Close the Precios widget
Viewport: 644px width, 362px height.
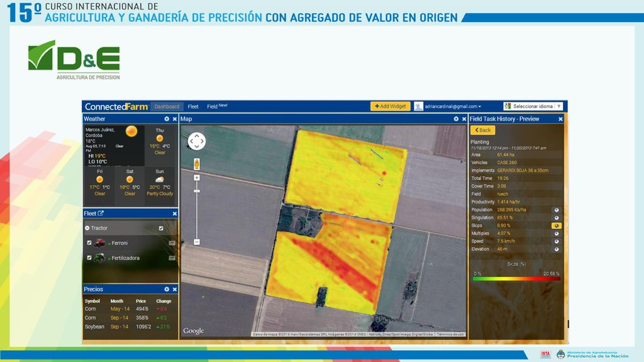(175, 289)
